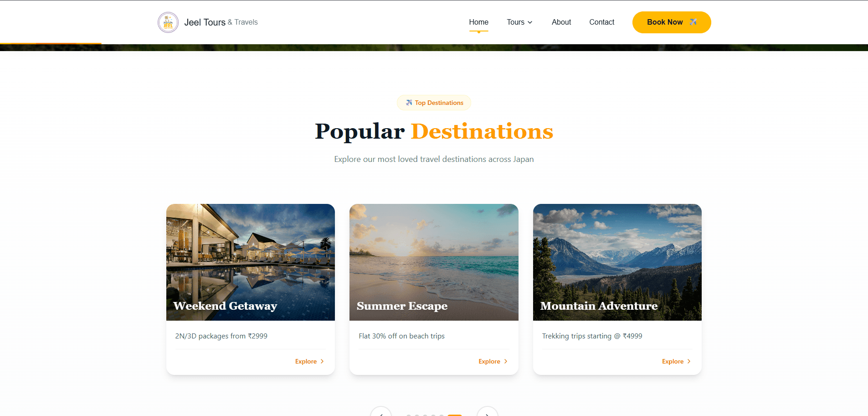The image size is (868, 416).
Task: Click the next carousel arrow
Action: tap(487, 412)
